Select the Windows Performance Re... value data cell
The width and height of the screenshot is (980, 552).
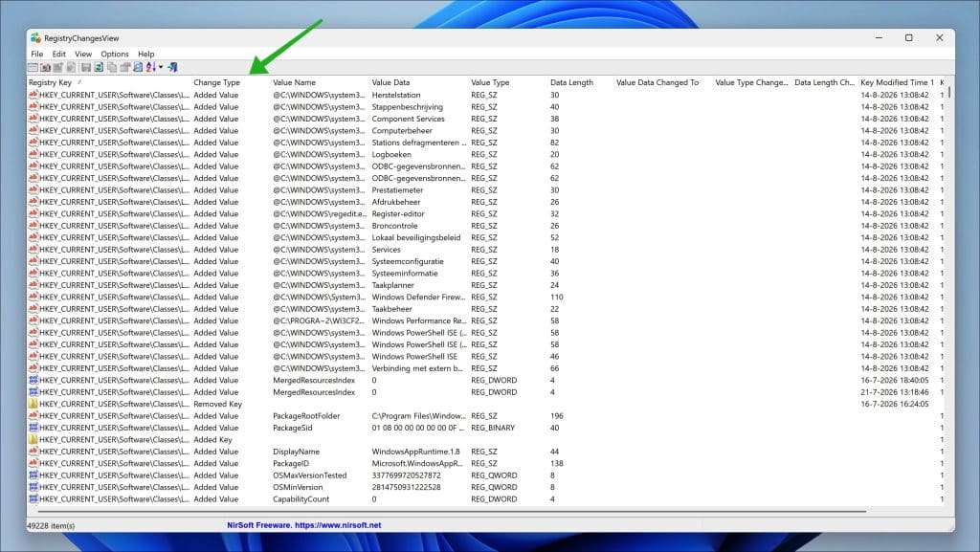[419, 320]
